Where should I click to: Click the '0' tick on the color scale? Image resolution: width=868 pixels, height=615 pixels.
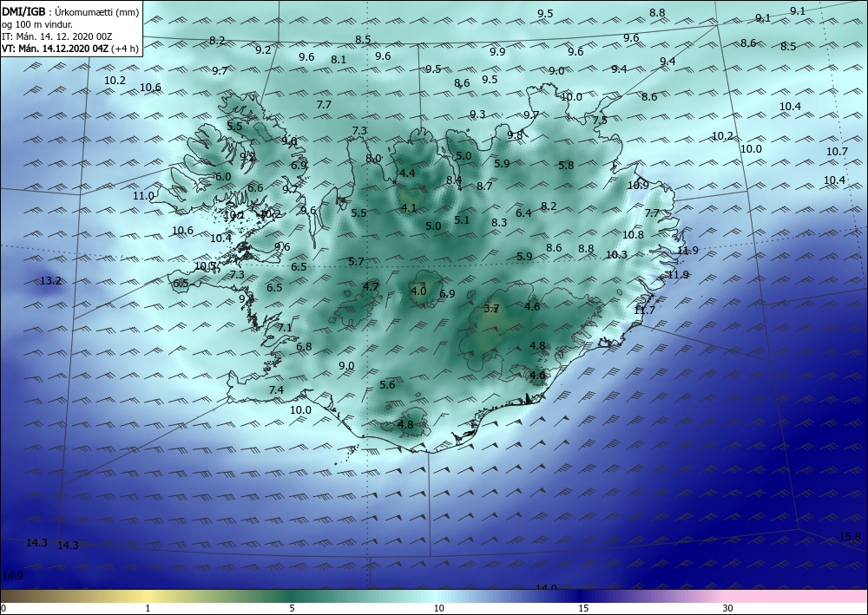(x=3, y=608)
